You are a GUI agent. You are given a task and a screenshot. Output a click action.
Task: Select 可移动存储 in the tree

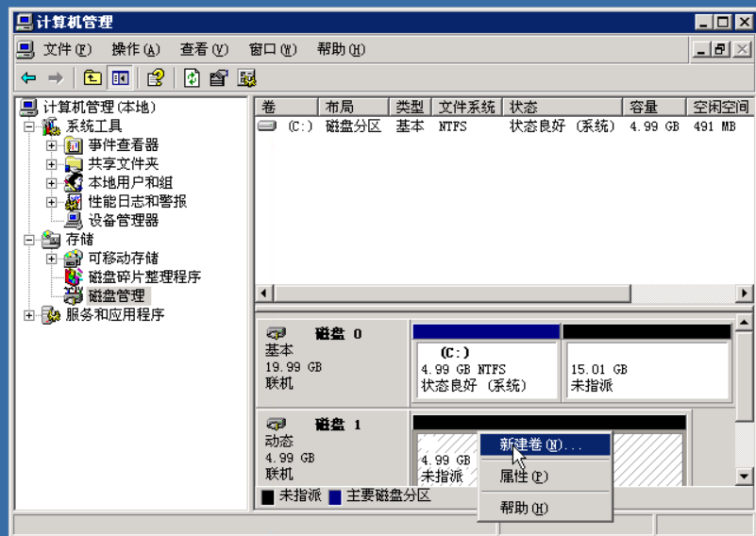[123, 258]
